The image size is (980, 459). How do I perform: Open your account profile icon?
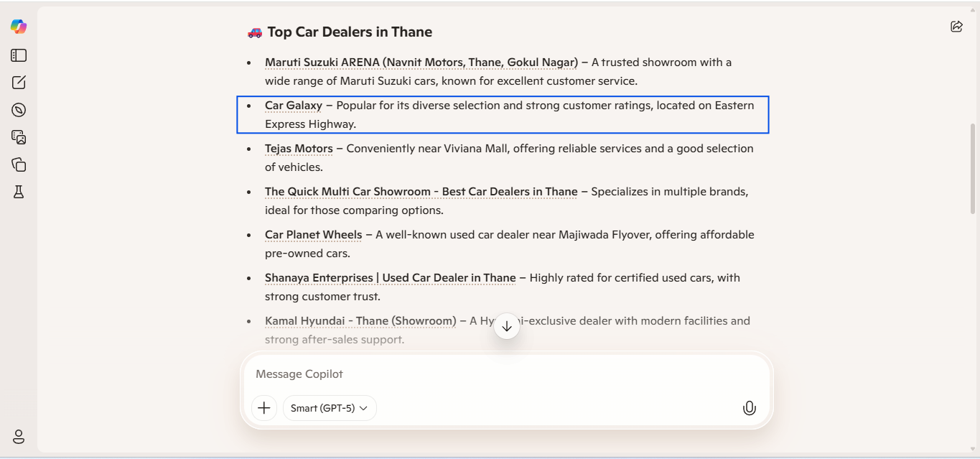pos(18,437)
